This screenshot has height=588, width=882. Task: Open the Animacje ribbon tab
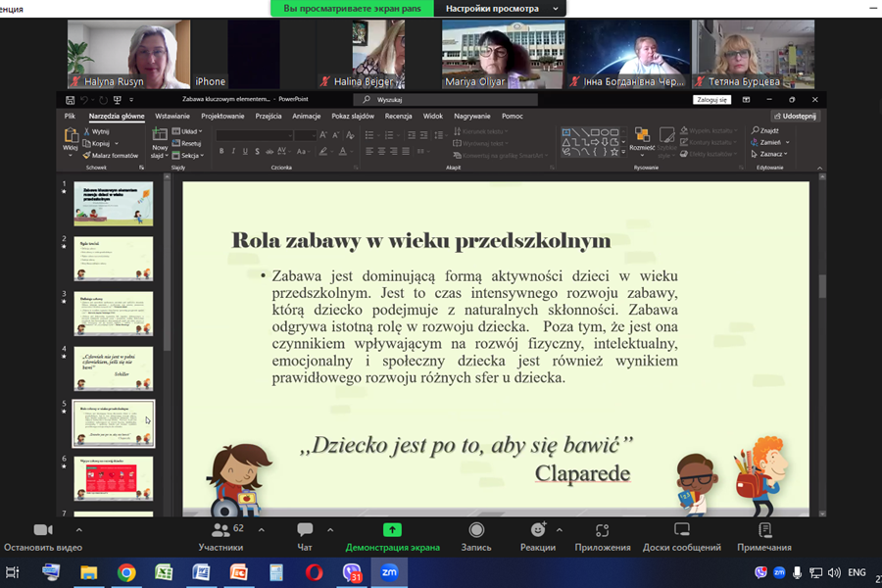[x=306, y=116]
